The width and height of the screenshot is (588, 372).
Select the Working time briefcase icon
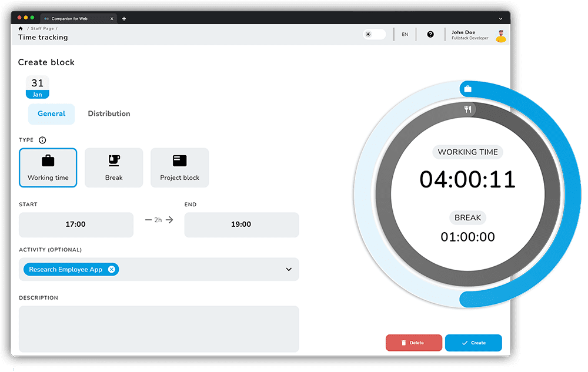coord(48,161)
